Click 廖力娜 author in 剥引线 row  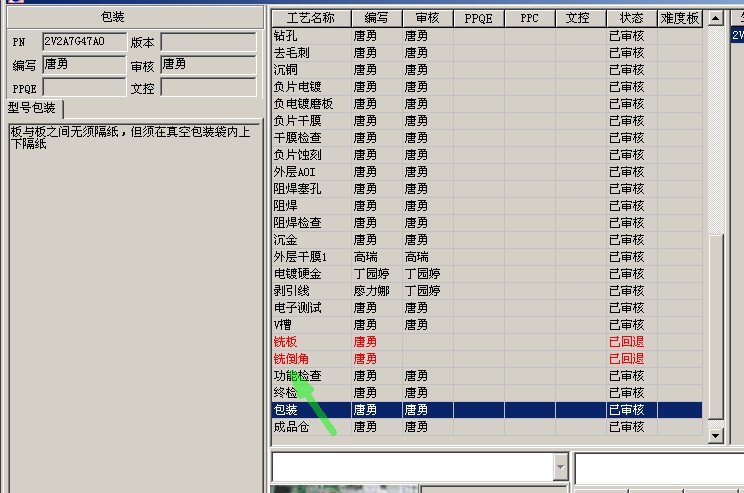(x=372, y=291)
